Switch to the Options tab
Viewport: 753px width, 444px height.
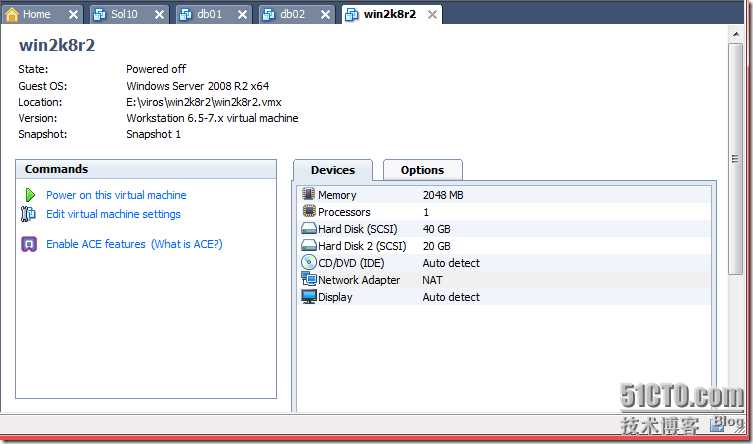pos(423,170)
